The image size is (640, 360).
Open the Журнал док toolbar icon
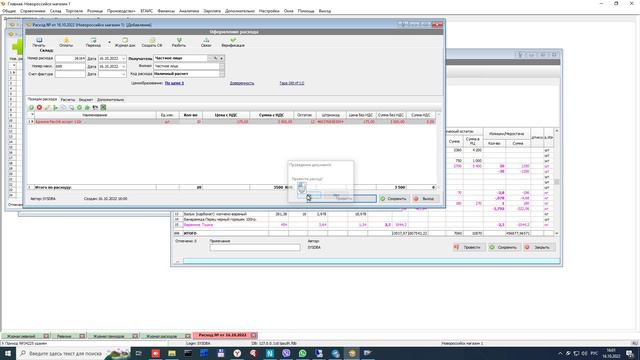[125, 42]
